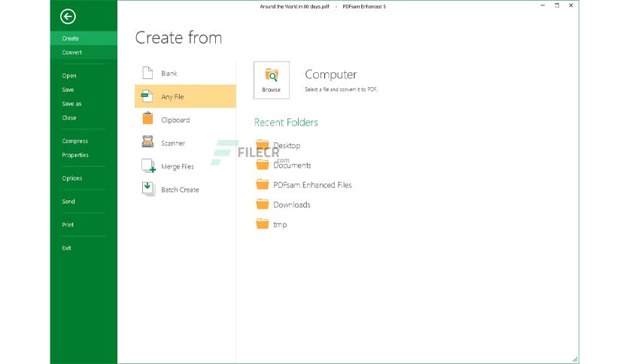Open the PDFsam Enhanced Files folder name
Screen dimensions: 629x364
[x=312, y=185]
